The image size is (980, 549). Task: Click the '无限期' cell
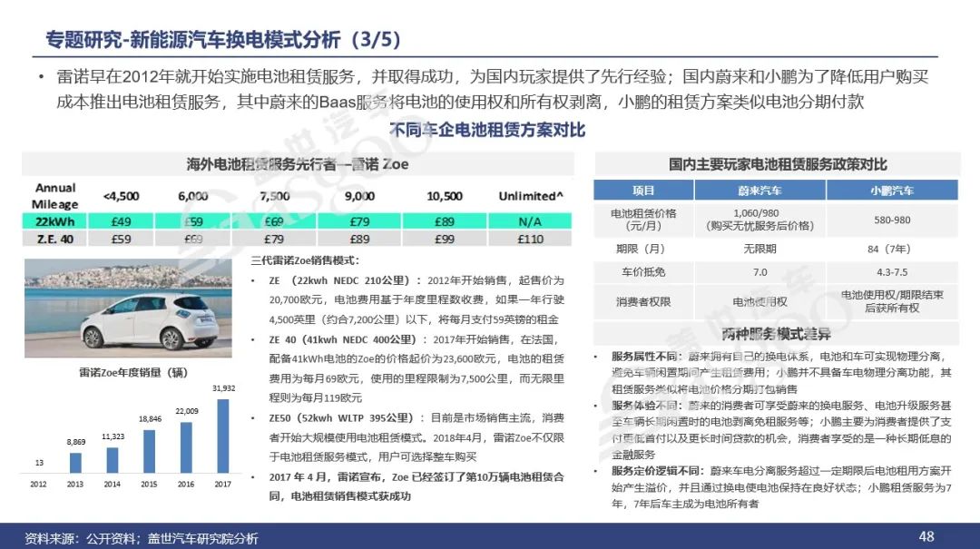tap(760, 249)
